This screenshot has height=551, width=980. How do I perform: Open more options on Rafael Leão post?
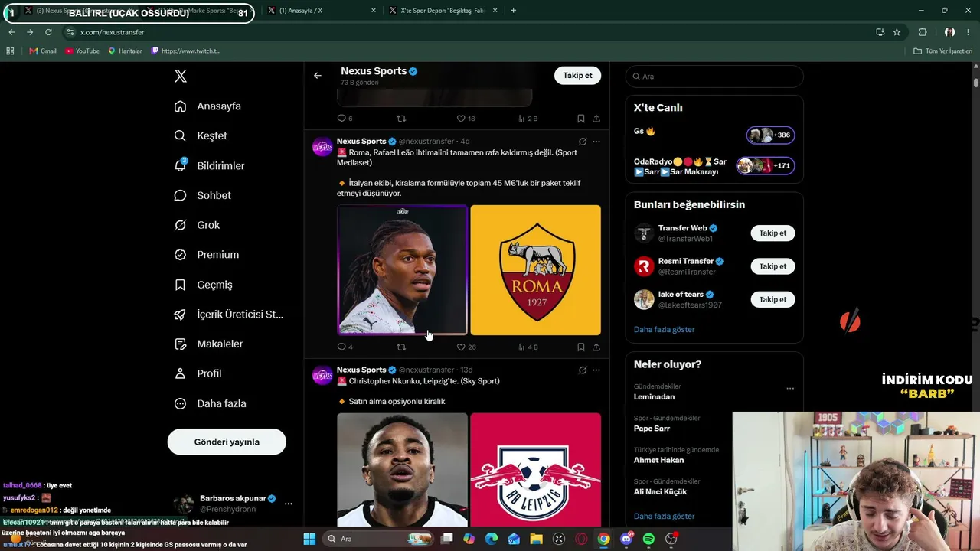(596, 142)
